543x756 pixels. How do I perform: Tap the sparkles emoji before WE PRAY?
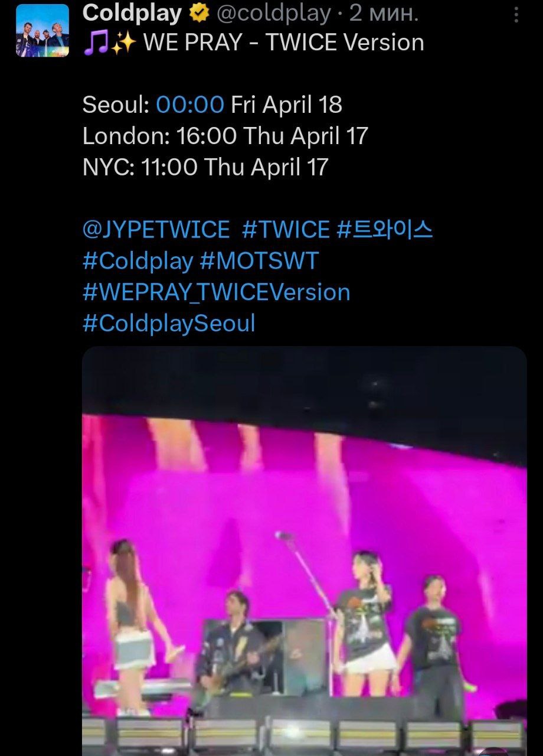[123, 43]
